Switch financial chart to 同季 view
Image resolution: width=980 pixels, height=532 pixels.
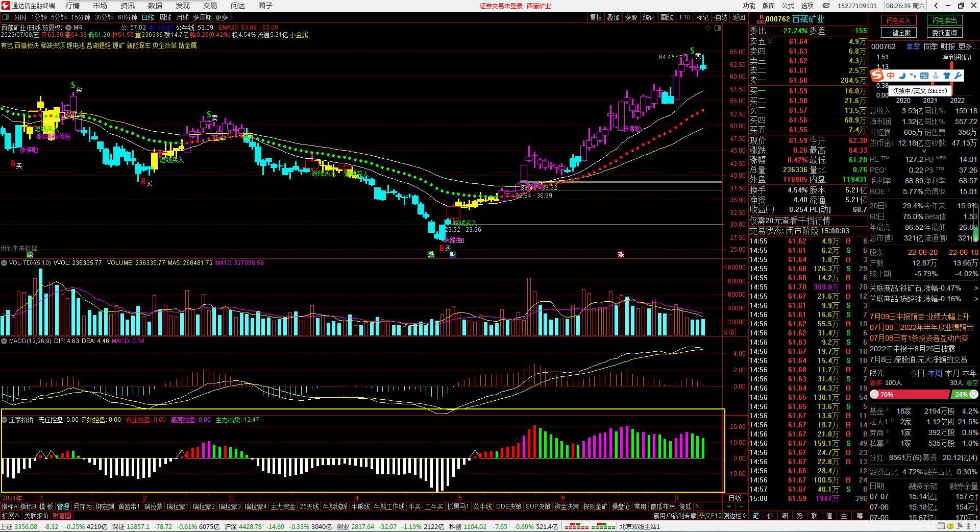[930, 46]
